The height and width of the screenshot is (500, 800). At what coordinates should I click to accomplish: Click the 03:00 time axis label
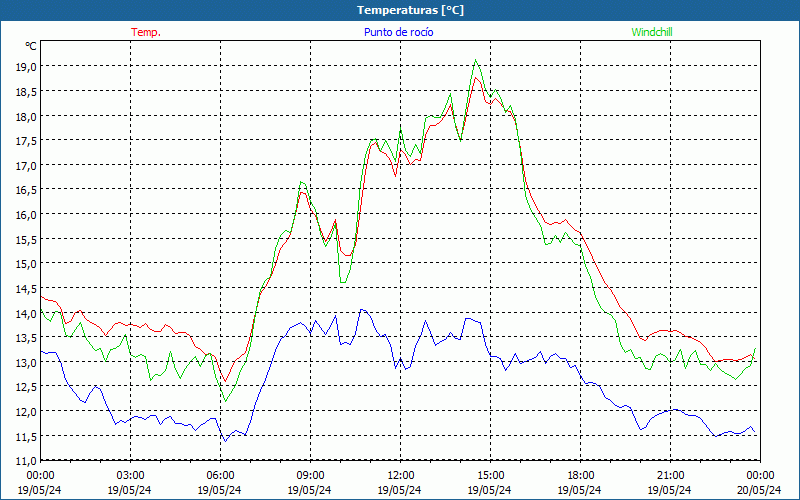130,476
